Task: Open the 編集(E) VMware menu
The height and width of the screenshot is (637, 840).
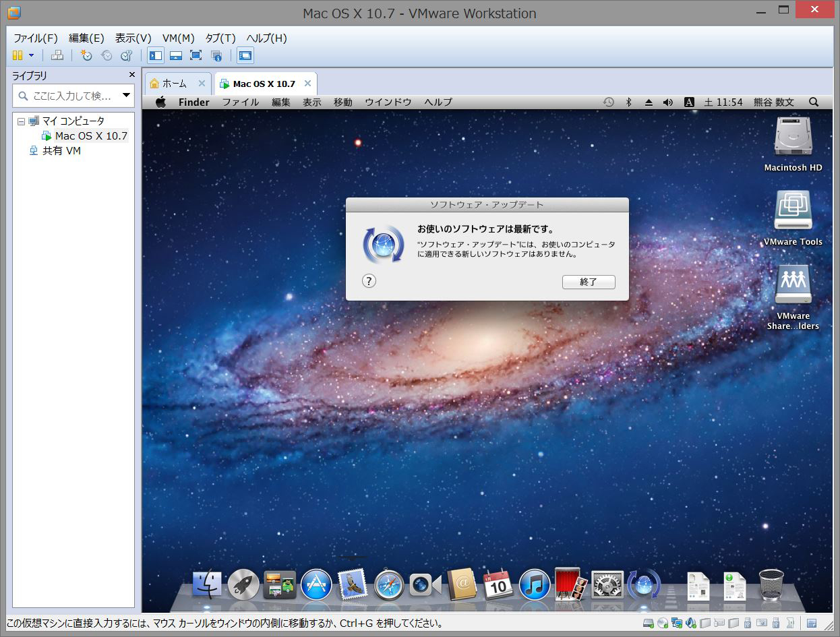Action: pos(86,38)
